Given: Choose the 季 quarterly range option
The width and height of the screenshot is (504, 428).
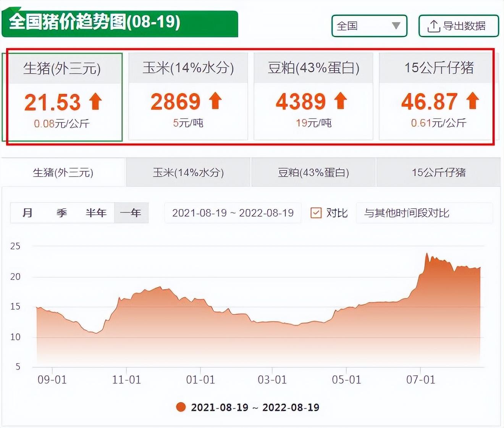Looking at the screenshot, I should [61, 213].
